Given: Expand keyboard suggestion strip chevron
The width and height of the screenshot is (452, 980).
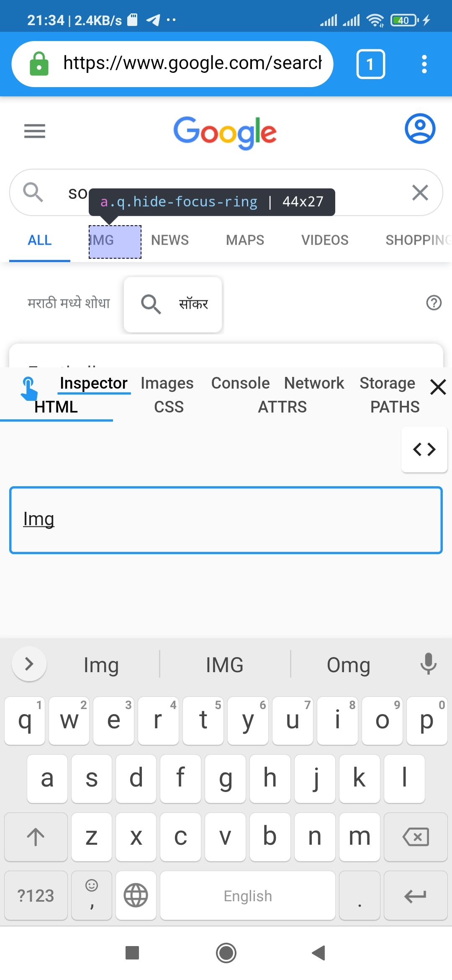Looking at the screenshot, I should [29, 664].
